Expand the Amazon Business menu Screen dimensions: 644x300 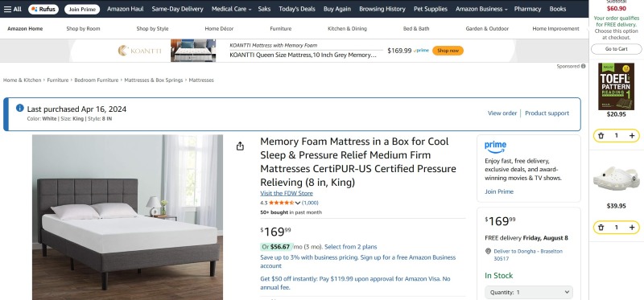click(x=481, y=9)
